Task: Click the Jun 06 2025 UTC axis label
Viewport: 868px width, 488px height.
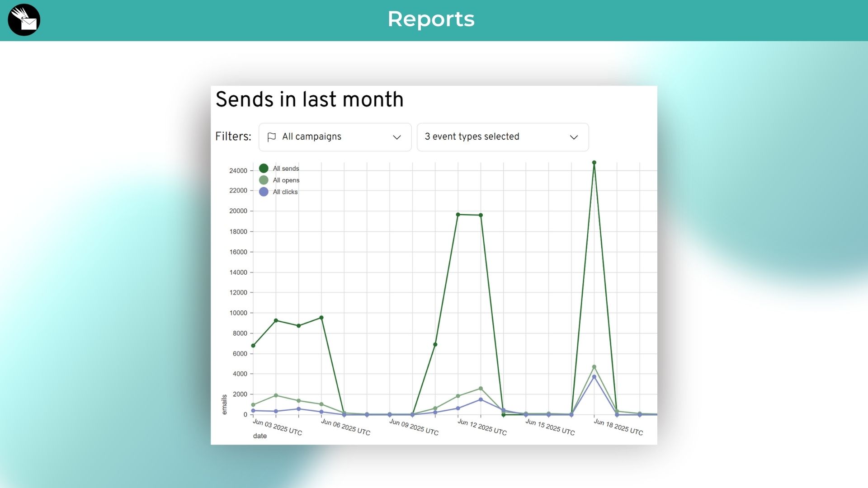Action: pos(345,427)
